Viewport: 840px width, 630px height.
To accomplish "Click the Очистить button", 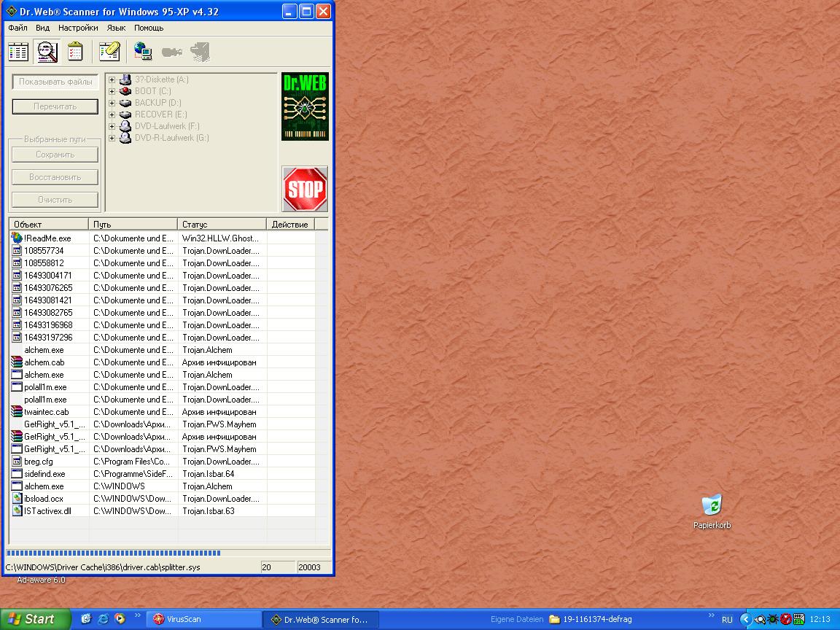I will click(55, 200).
